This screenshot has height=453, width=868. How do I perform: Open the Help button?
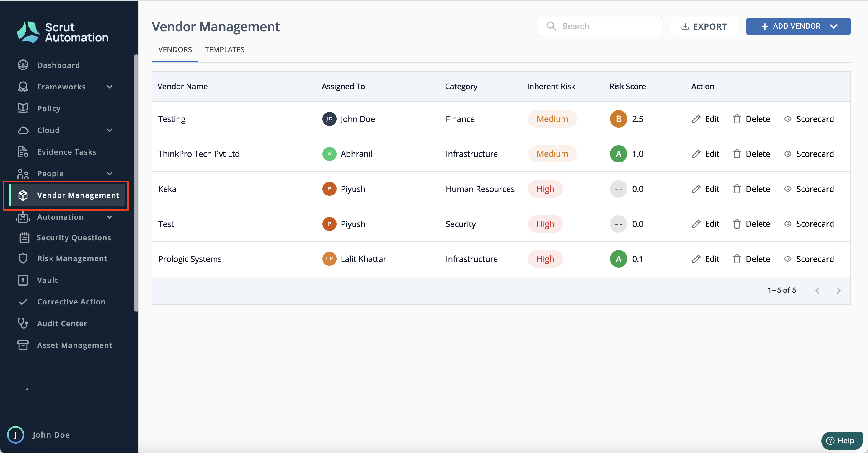coord(841,441)
